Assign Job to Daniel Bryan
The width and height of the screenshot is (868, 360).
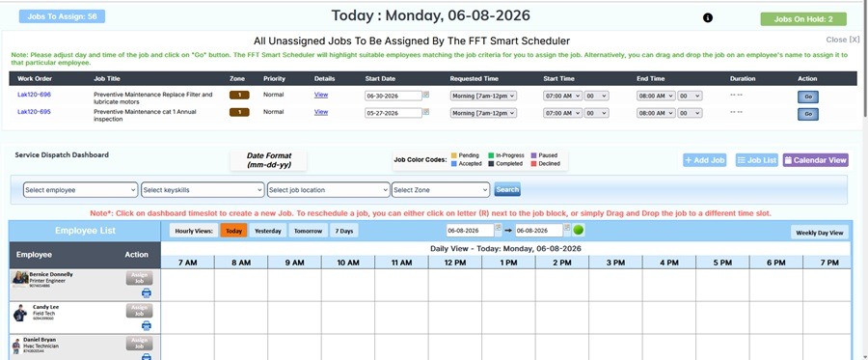139,344
